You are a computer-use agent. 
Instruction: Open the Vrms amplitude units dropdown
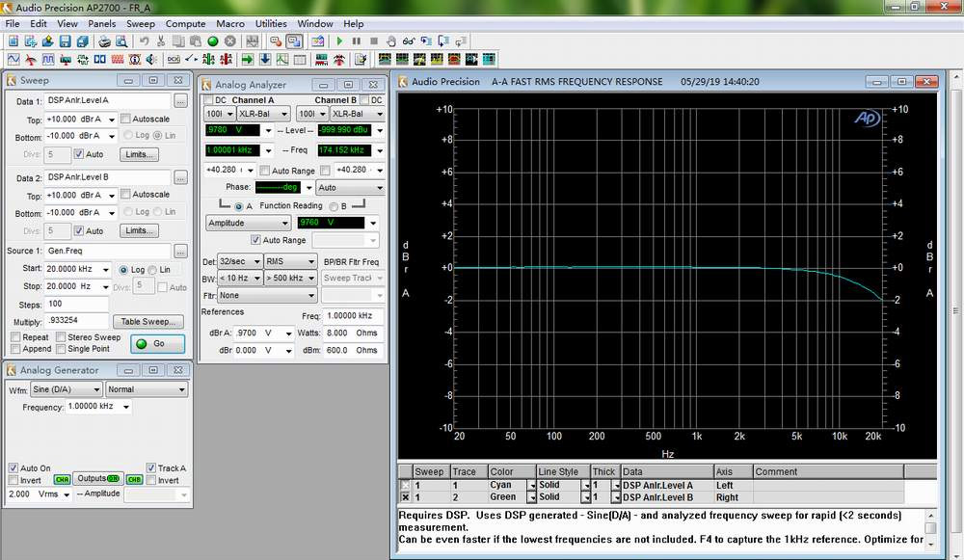coord(67,494)
